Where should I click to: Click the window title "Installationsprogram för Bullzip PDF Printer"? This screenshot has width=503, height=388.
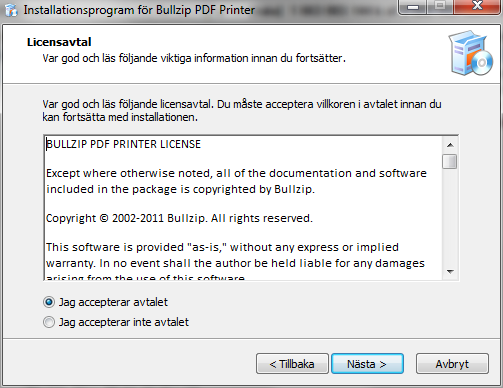[139, 10]
